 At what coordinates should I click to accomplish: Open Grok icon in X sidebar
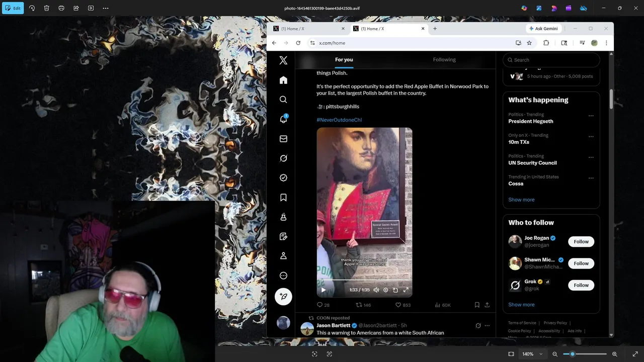point(283,158)
